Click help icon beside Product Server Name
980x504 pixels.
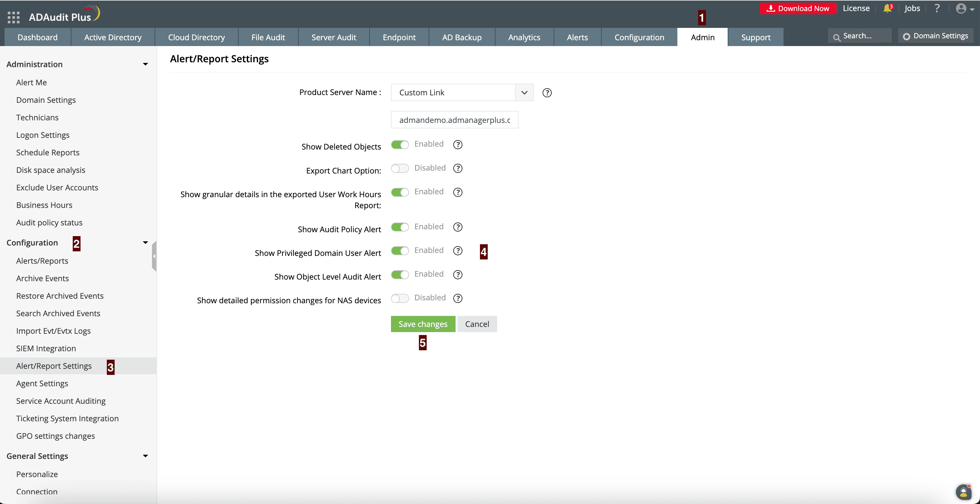547,93
